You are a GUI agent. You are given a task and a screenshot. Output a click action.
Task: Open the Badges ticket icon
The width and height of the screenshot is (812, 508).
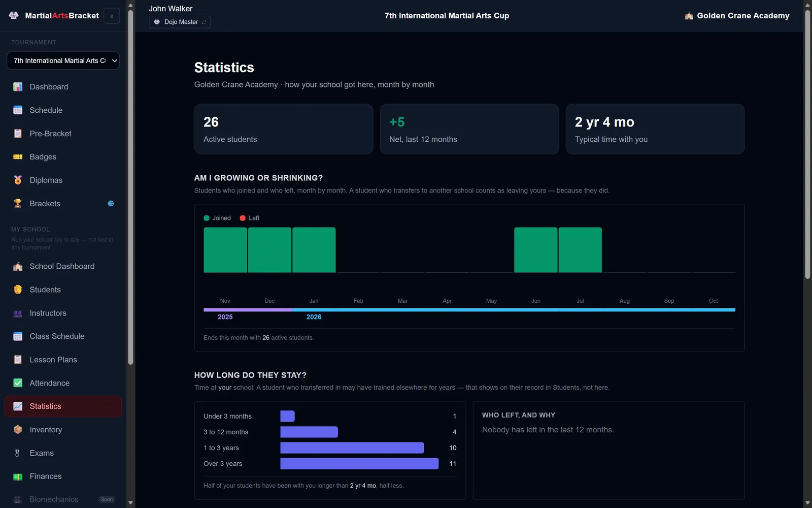tap(18, 157)
